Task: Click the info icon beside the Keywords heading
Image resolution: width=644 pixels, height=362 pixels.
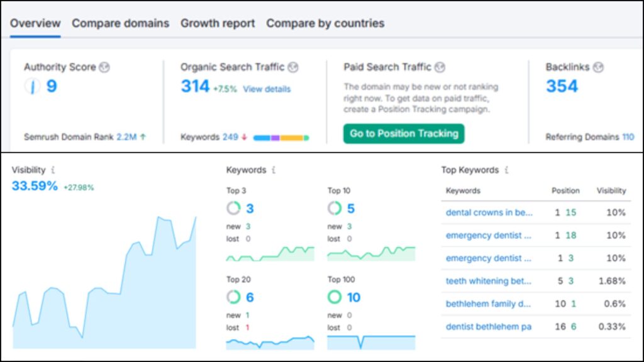Action: 274,170
